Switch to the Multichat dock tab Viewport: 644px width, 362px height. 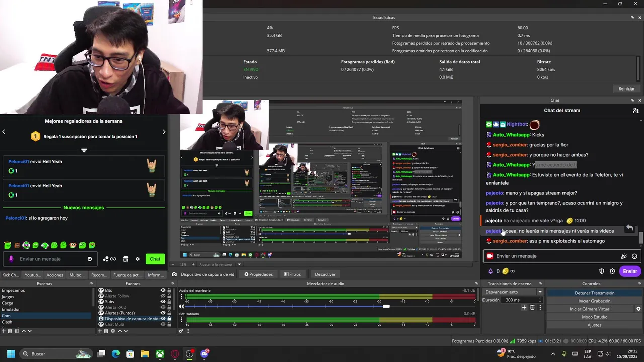tap(77, 275)
